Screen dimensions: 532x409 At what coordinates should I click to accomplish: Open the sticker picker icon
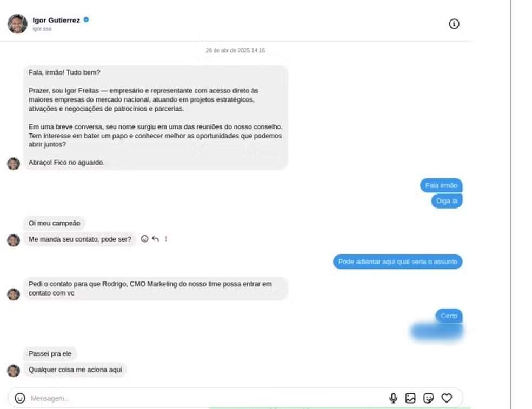tap(429, 398)
